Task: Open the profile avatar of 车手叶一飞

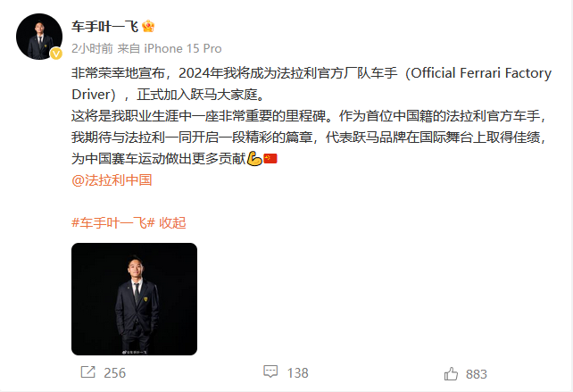Action: point(39,37)
